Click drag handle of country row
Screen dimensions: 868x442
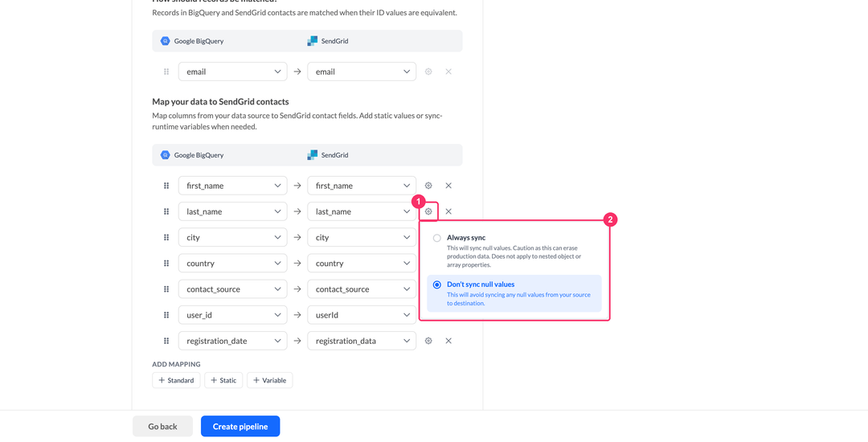tap(166, 264)
